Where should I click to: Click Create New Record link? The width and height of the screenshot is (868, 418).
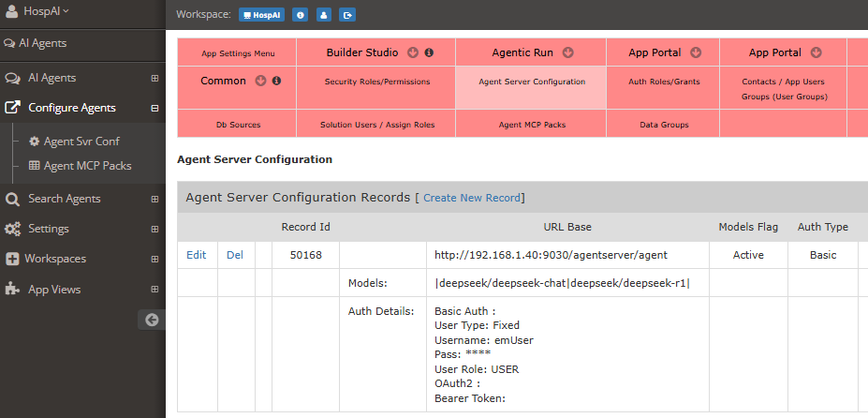click(x=472, y=198)
